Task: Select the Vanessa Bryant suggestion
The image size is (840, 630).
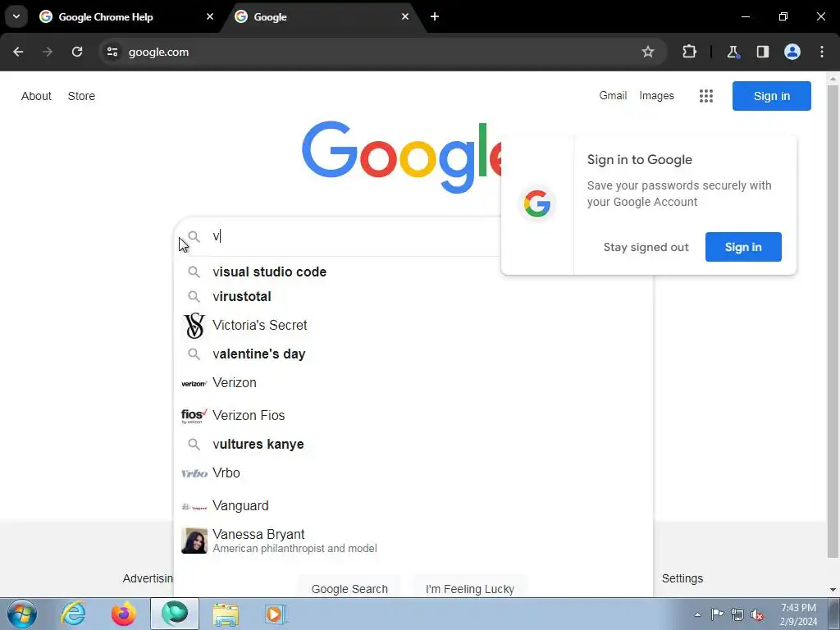Action: 413,541
